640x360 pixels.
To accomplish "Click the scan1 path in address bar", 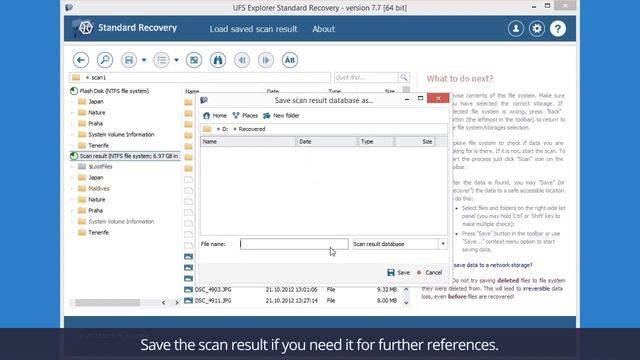I will 98,78.
